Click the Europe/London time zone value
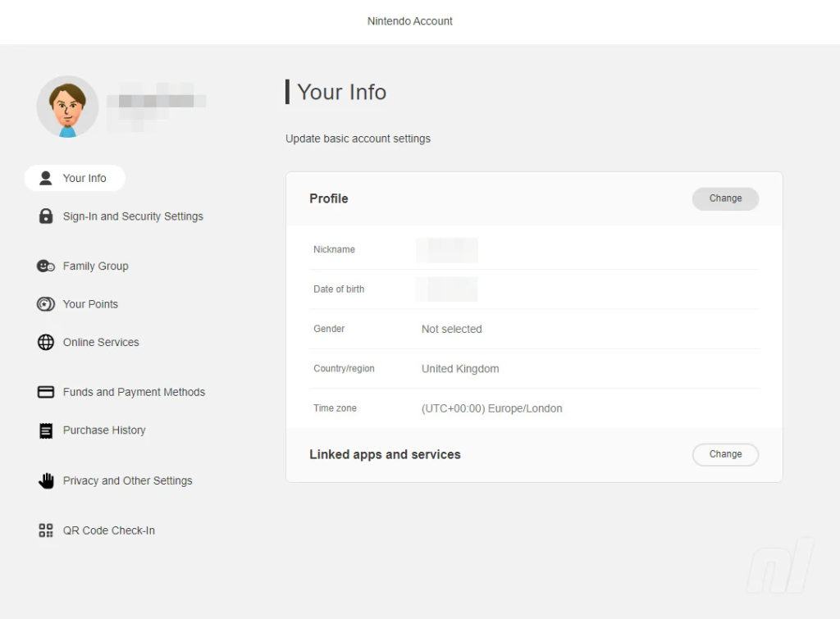The height and width of the screenshot is (619, 840). tap(491, 408)
